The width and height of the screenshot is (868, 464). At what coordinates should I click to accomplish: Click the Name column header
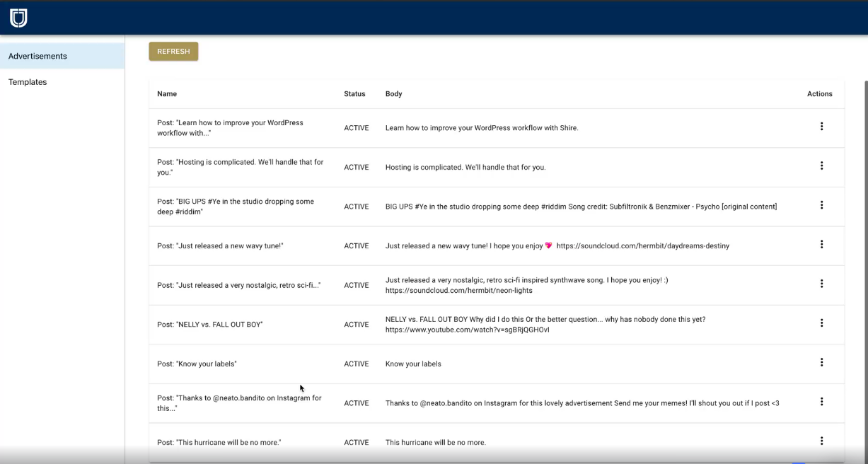[167, 94]
